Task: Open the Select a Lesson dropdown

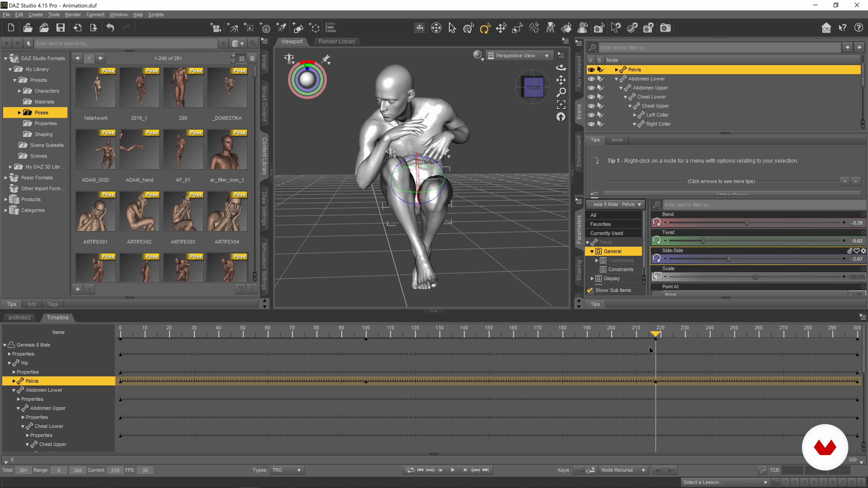Action: [x=725, y=482]
